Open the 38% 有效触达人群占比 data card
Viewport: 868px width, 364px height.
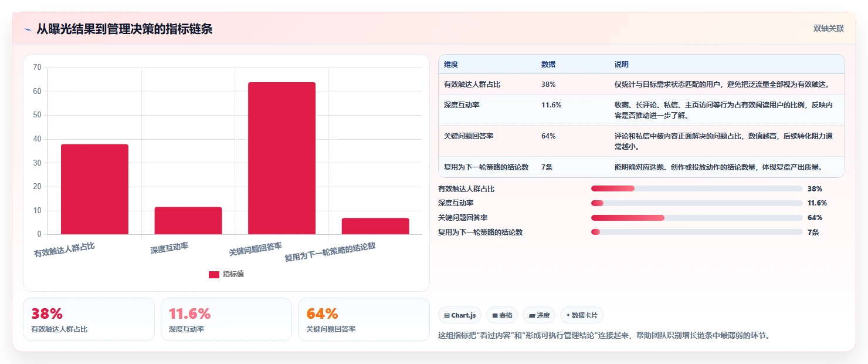[89, 319]
